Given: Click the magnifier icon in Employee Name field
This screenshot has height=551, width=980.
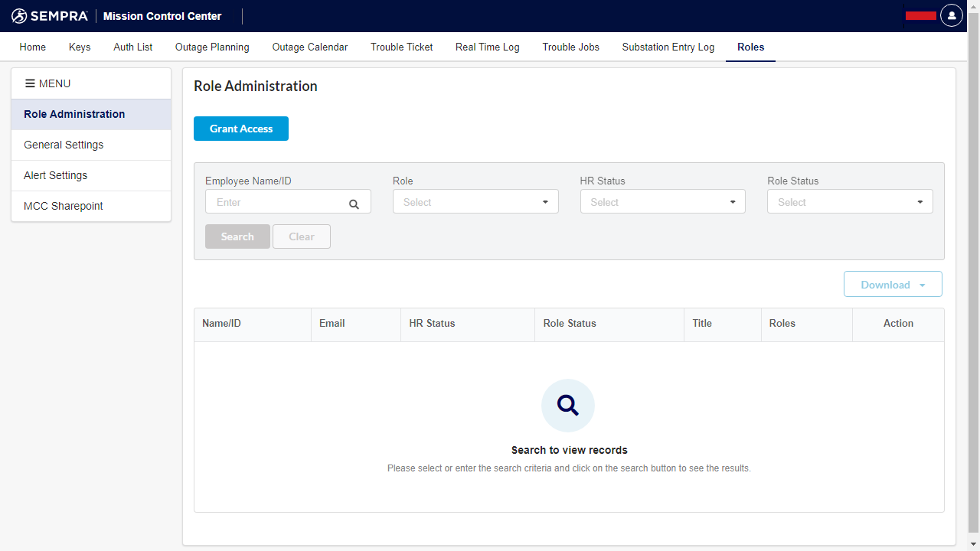Looking at the screenshot, I should [354, 204].
